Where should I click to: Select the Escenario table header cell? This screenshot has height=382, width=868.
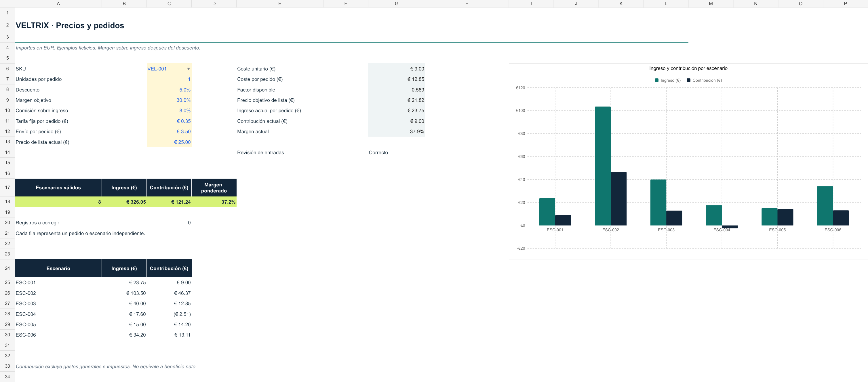[x=58, y=268]
